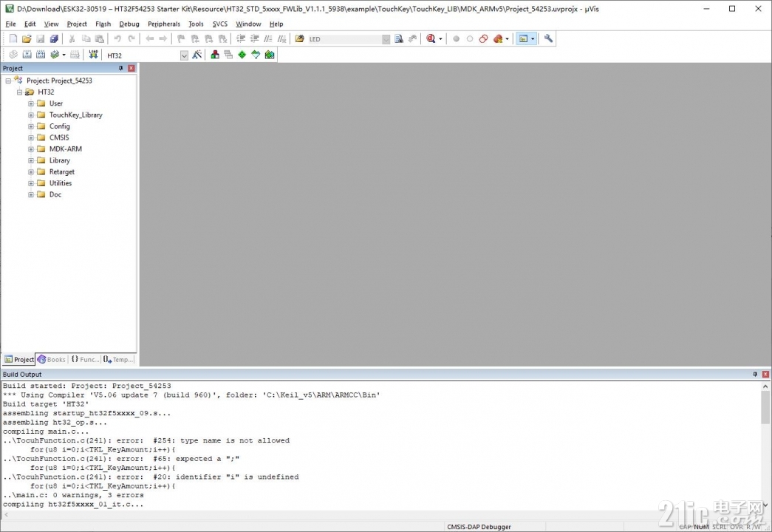
Task: Click the Build target icon
Action: [27, 55]
